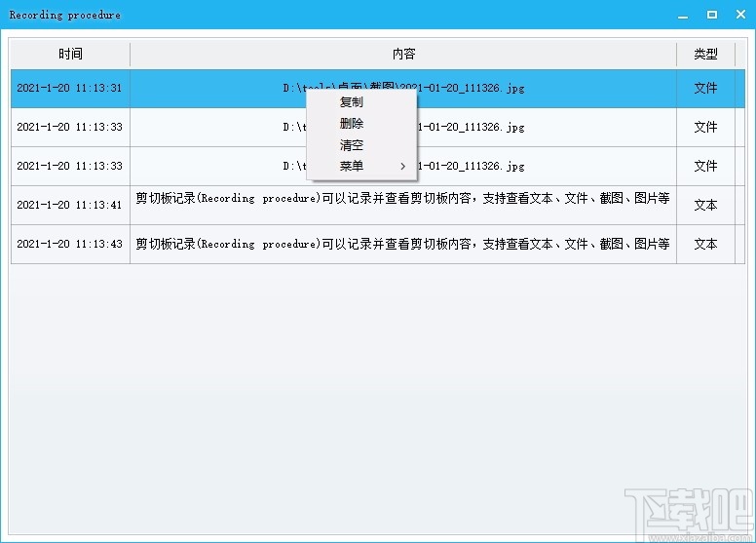The image size is (756, 543).
Task: Click the 类型 column header
Action: (706, 54)
